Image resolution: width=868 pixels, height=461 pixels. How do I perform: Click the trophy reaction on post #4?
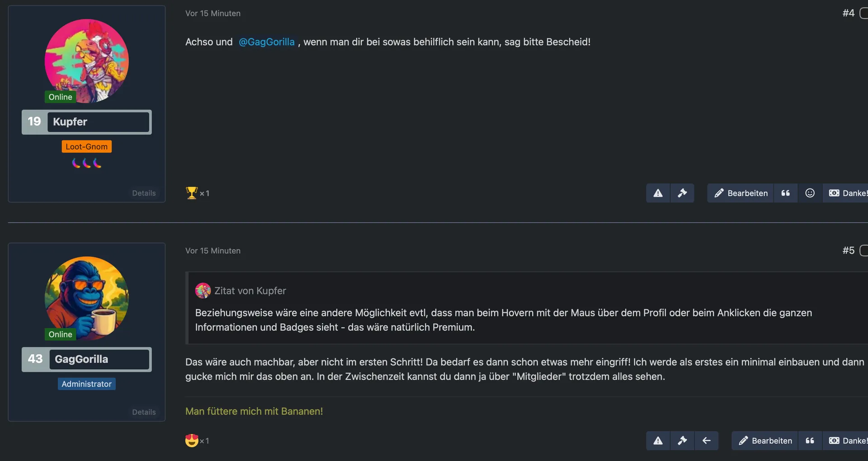click(x=192, y=193)
